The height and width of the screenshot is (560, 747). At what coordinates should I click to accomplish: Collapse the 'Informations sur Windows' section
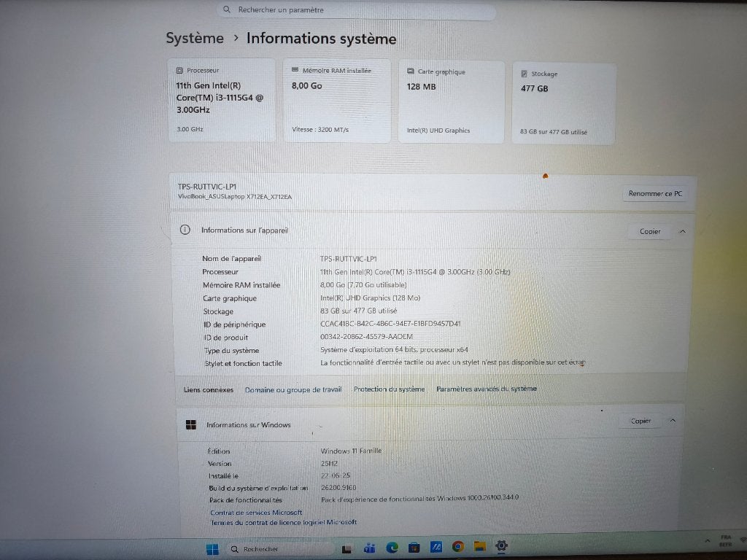pyautogui.click(x=673, y=421)
